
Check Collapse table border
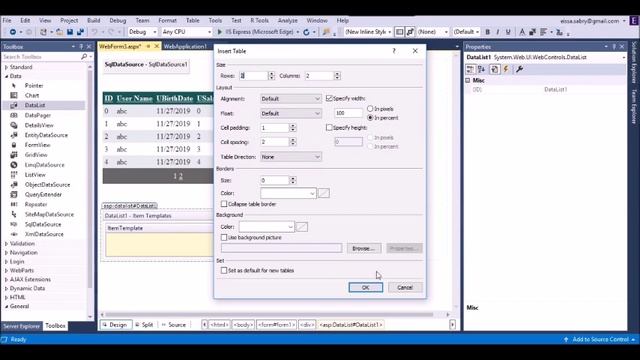224,204
